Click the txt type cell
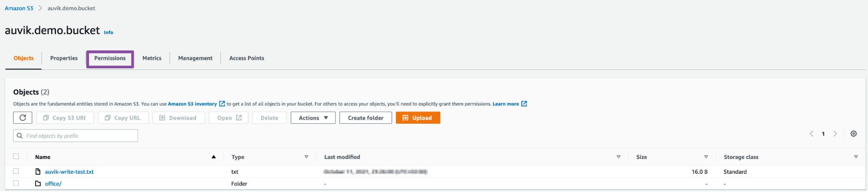The image size is (868, 192). click(x=234, y=172)
